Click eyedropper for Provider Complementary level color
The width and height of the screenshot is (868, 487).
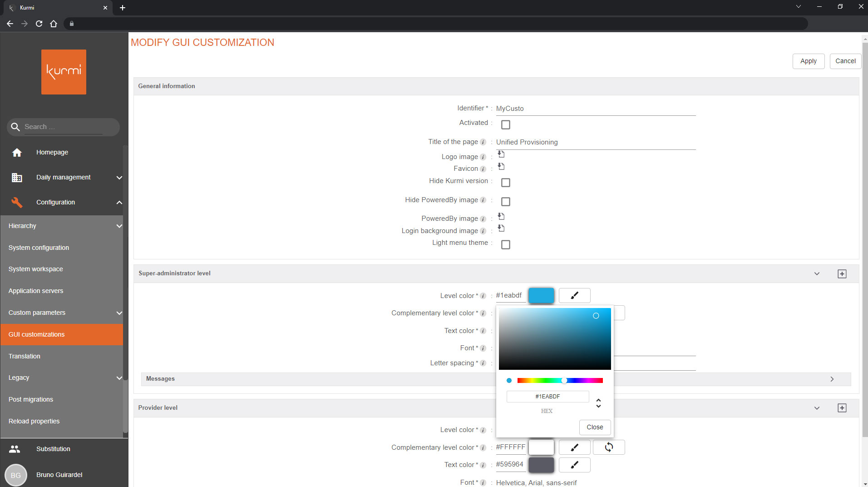[574, 447]
